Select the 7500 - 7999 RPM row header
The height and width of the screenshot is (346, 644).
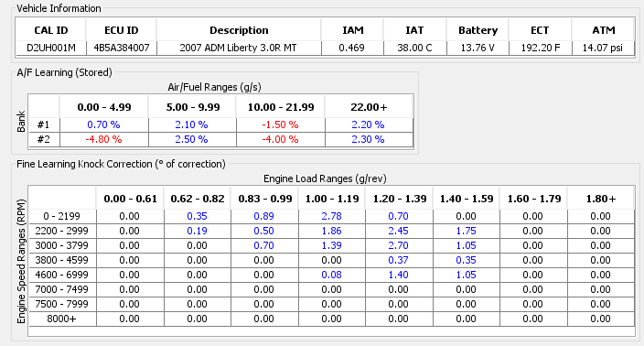tap(62, 304)
